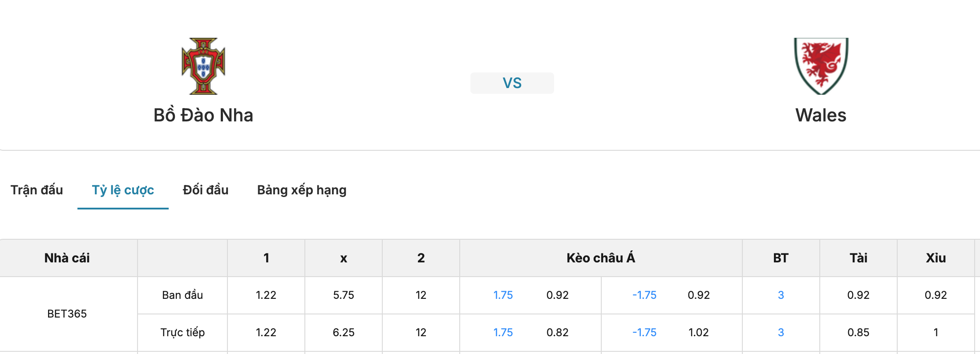Click the Nhà cái column header
This screenshot has height=354, width=980.
(x=67, y=258)
